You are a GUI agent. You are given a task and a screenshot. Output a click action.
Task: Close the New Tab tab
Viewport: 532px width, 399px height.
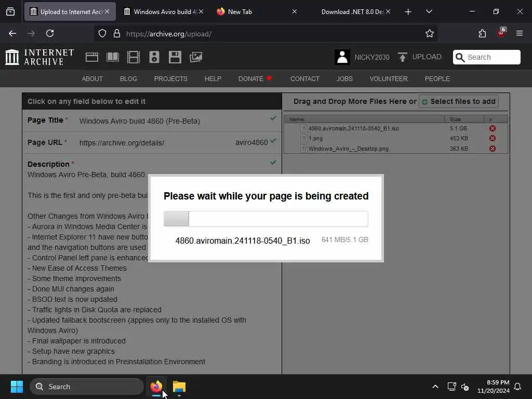[x=295, y=11]
